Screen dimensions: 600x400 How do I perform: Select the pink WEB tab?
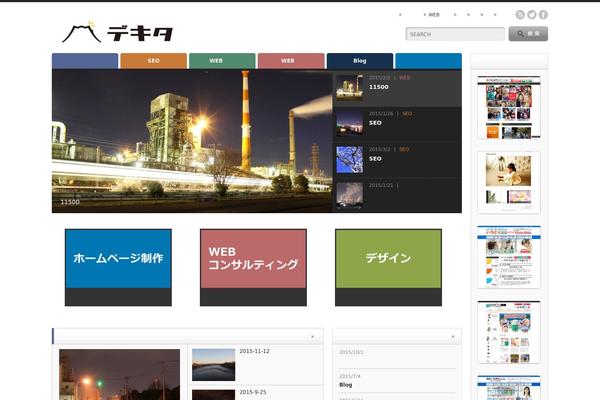(291, 61)
